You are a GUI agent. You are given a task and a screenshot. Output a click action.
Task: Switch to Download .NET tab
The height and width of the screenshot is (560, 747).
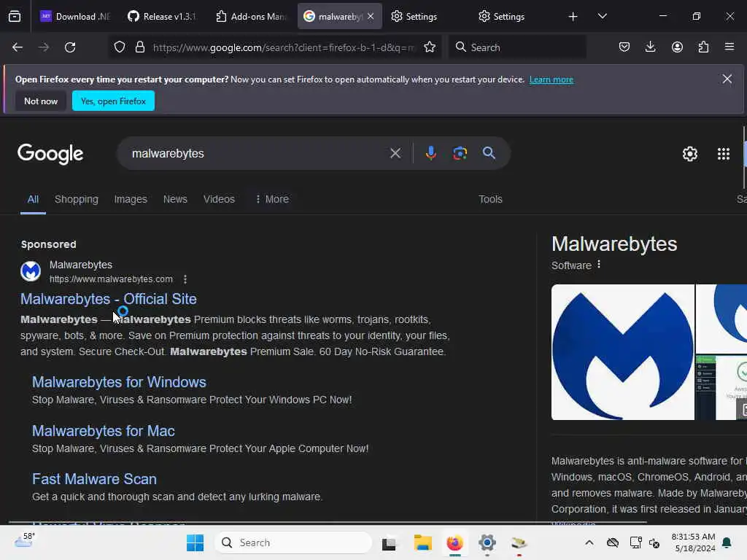[74, 16]
